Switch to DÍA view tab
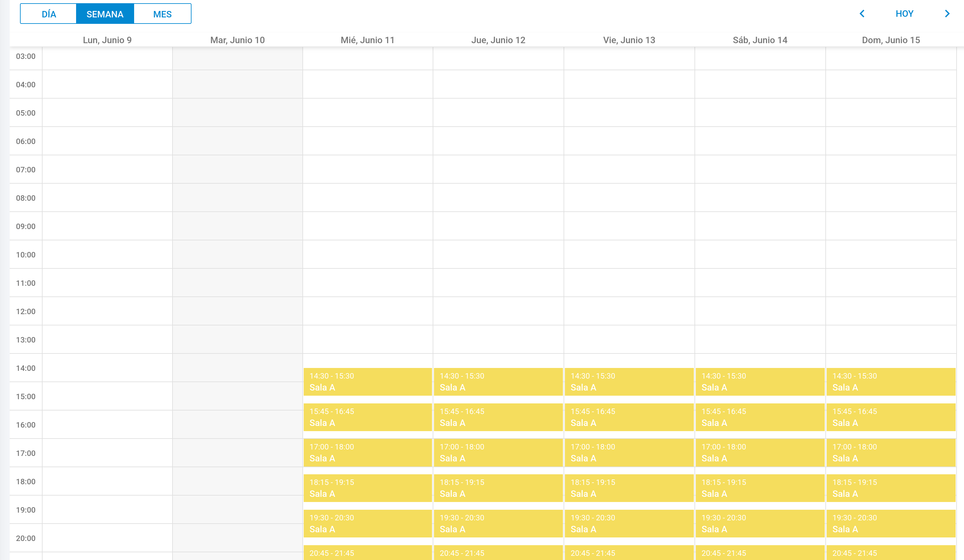Viewport: 964px width, 560px height. [x=49, y=14]
